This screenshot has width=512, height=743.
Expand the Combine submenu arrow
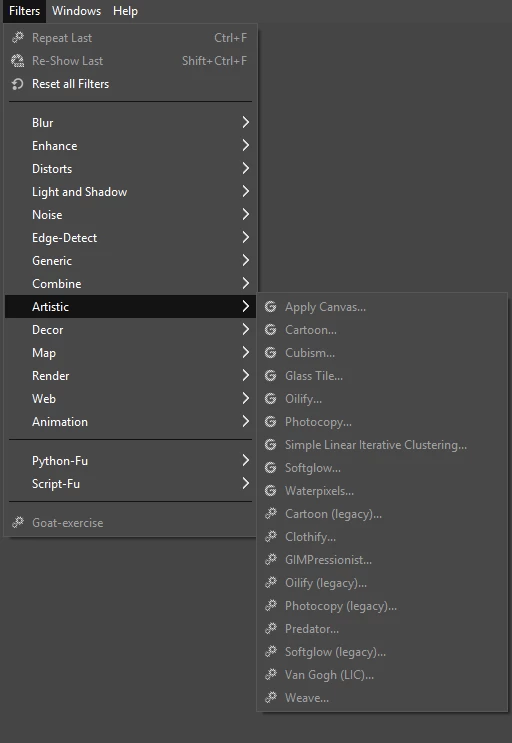coord(245,283)
